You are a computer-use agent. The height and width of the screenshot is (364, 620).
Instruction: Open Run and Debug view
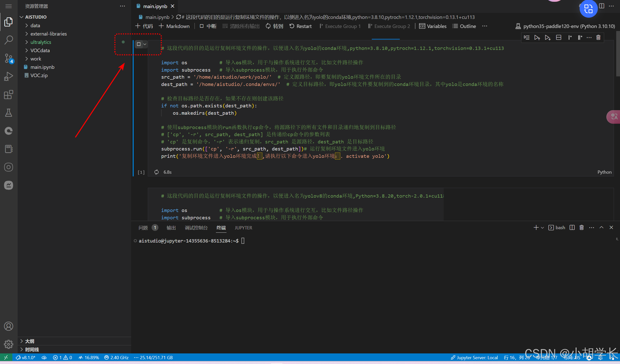[9, 76]
